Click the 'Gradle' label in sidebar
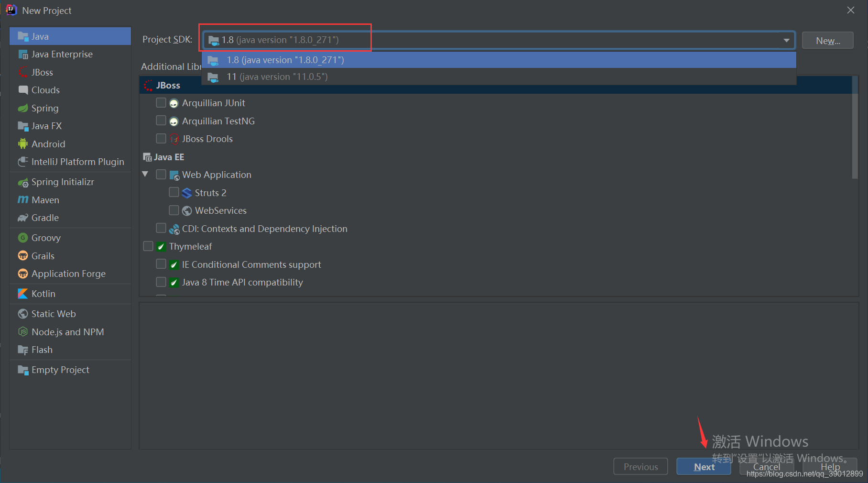Image resolution: width=868 pixels, height=483 pixels. tap(45, 218)
